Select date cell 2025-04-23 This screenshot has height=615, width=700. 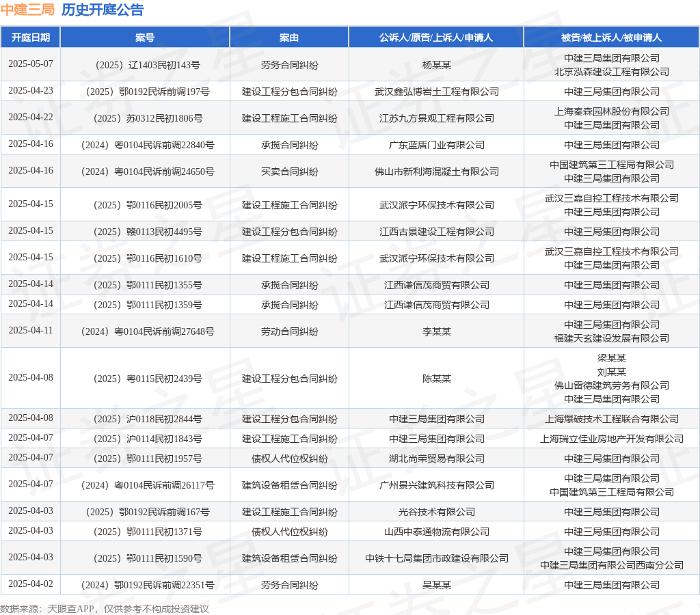point(30,91)
